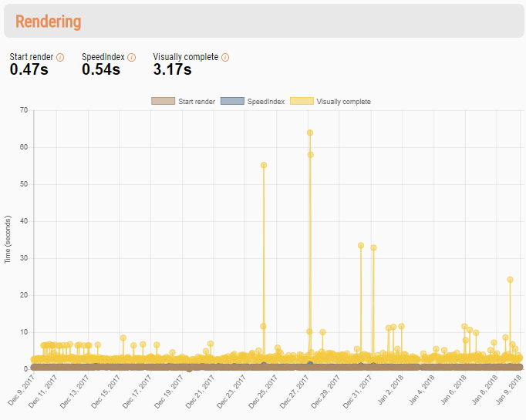This screenshot has width=526, height=420.
Task: Click the 33.5-second spike point before Dec 31
Action: [x=361, y=245]
